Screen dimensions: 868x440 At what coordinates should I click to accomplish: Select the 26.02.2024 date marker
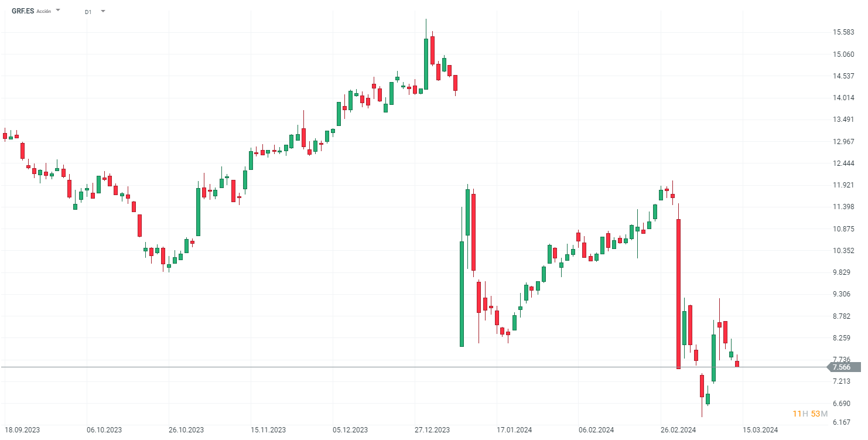[678, 429]
